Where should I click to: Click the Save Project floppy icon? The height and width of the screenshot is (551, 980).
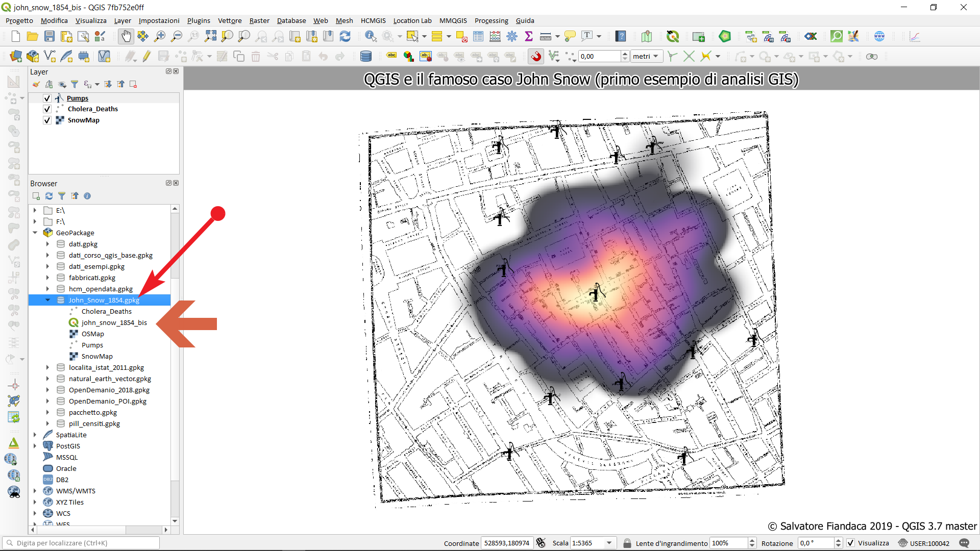(x=50, y=36)
